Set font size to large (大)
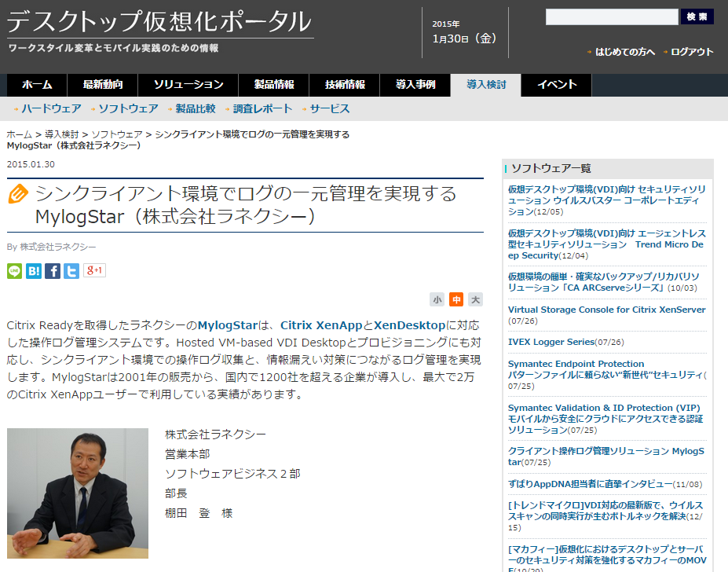The image size is (728, 572). click(x=475, y=299)
